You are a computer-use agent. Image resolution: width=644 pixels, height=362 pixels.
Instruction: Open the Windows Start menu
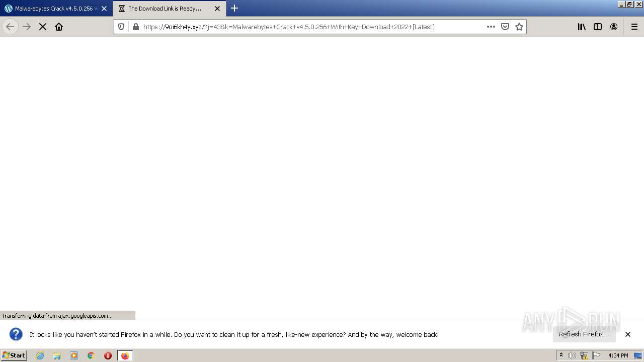pos(14,355)
